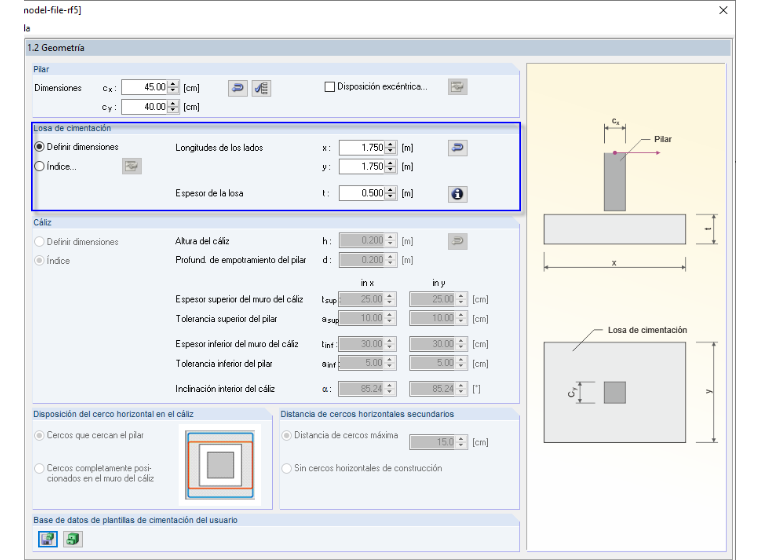Adjust Distancia de cercos máxima spinner
Image resolution: width=760 pixels, height=560 pixels.
tap(462, 442)
